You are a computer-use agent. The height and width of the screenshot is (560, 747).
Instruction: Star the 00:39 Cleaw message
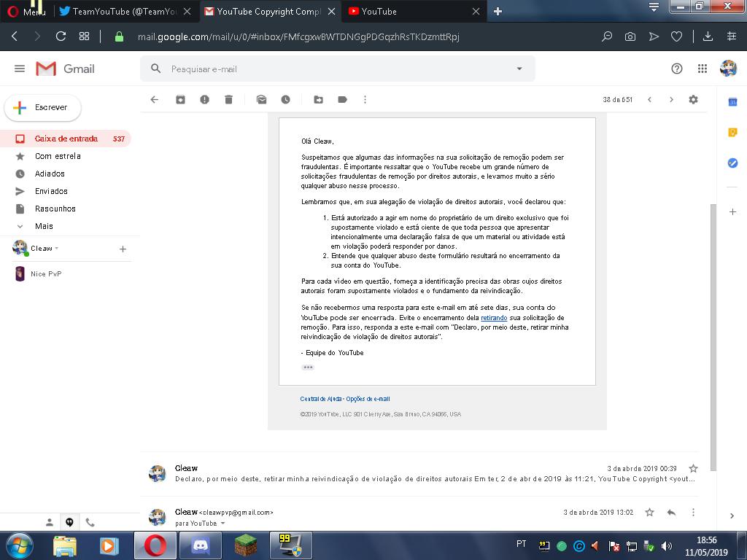pyautogui.click(x=693, y=469)
